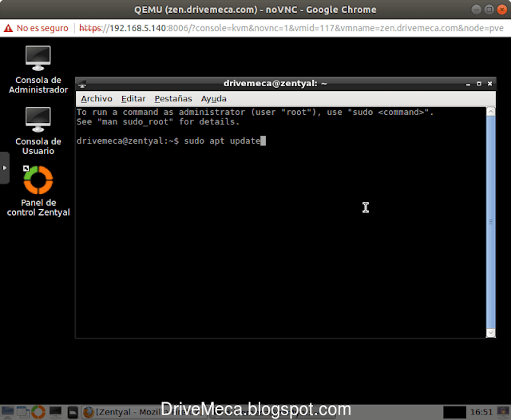The image size is (511, 420).
Task: Open the Editar menu in the terminal
Action: tap(133, 99)
